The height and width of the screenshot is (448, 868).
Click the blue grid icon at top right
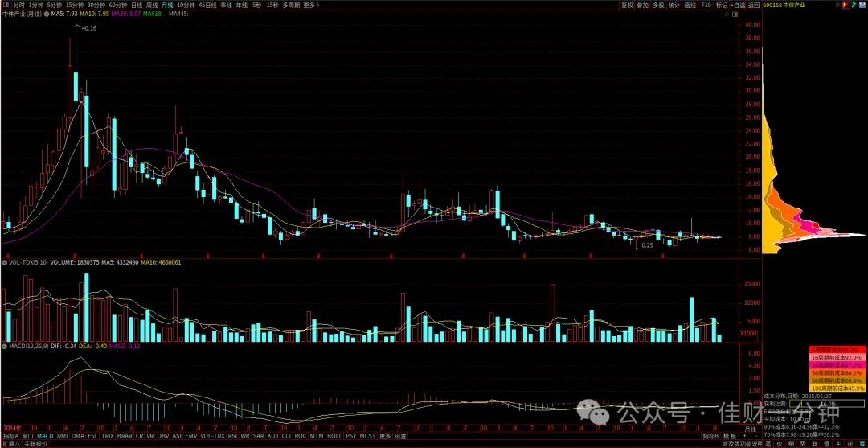(862, 5)
